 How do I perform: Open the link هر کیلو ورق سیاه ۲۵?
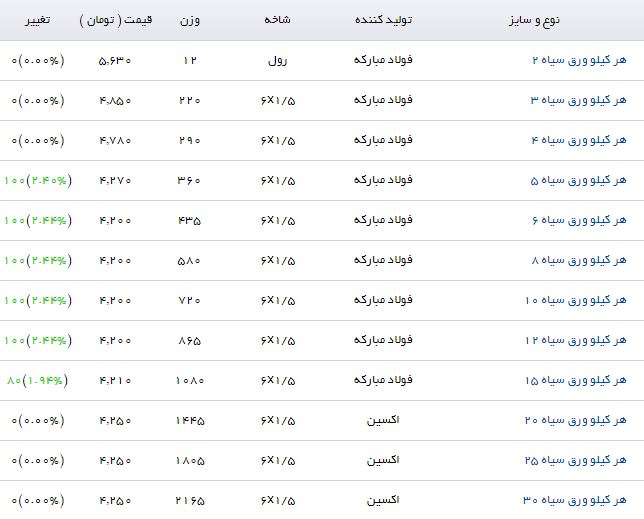point(575,461)
